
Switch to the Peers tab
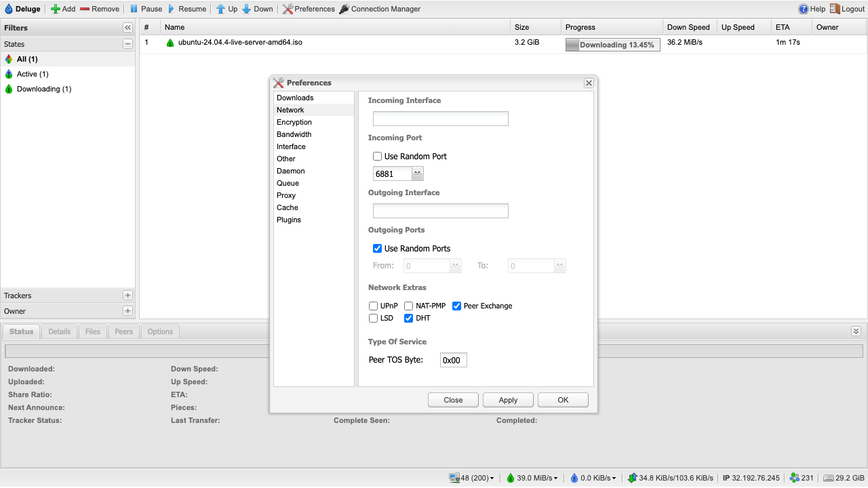coord(124,331)
